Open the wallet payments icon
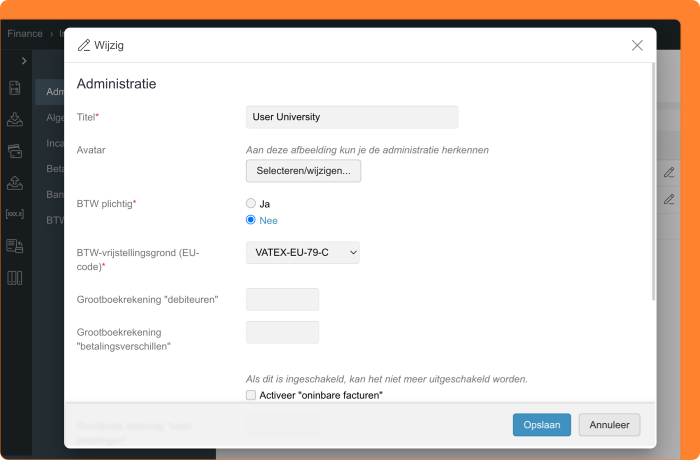 [x=15, y=151]
